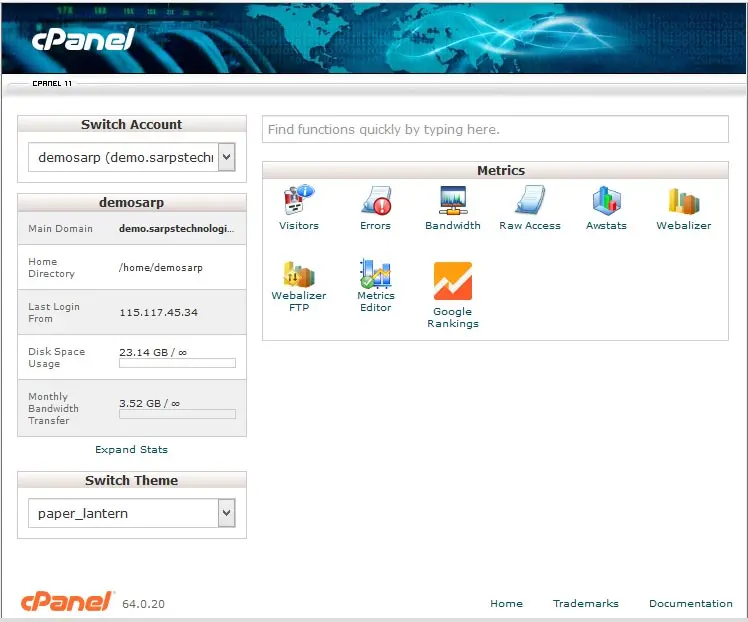This screenshot has width=748, height=622.
Task: Open the Visitors metrics icon
Action: (299, 200)
